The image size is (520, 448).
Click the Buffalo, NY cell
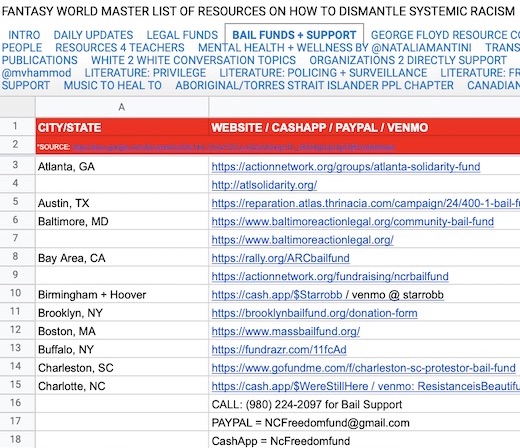[122, 349]
